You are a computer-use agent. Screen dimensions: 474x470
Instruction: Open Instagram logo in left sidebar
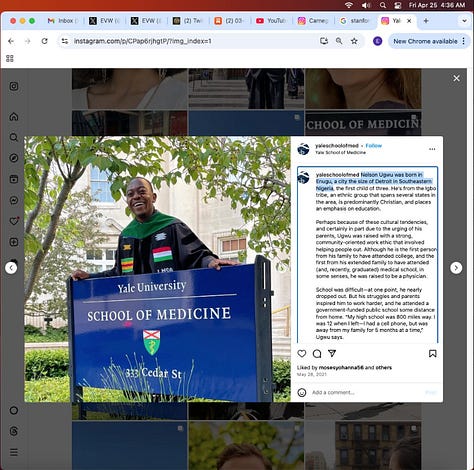point(14,86)
